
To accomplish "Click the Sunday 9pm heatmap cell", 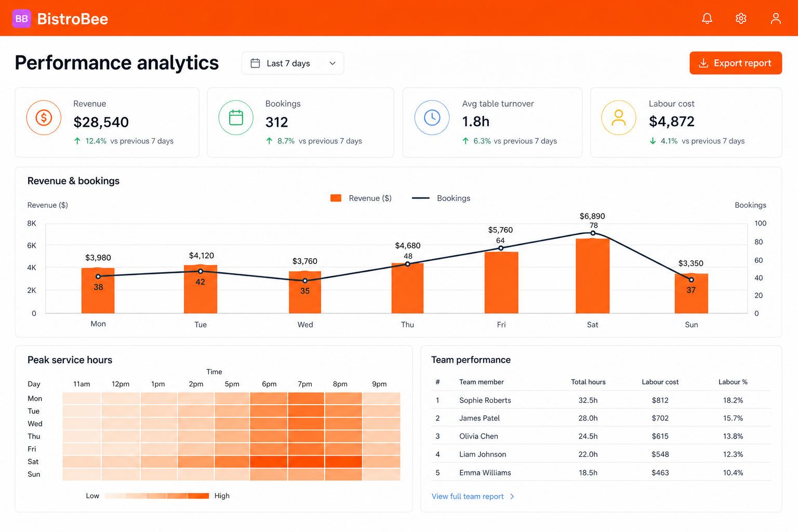I will [381, 474].
